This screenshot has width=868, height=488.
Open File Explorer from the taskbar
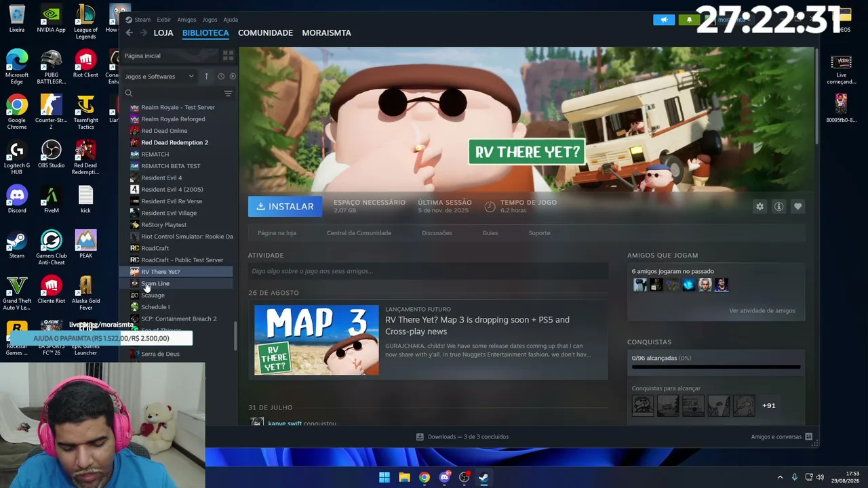(404, 477)
